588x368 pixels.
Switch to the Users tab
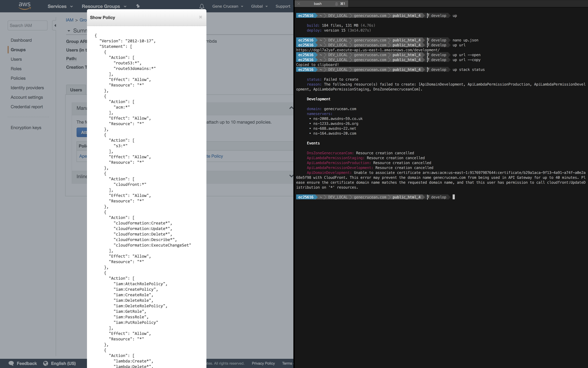(76, 90)
